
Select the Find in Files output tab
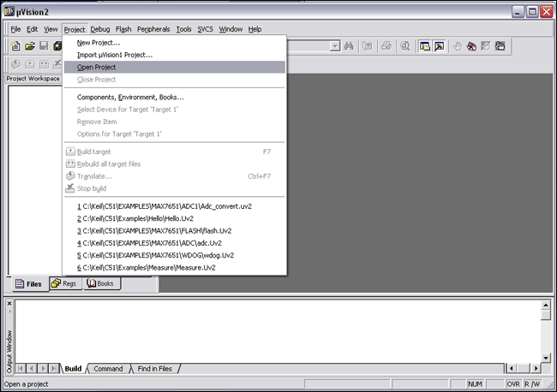[x=154, y=369]
